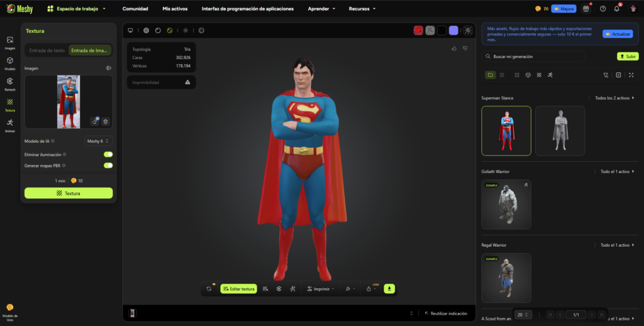The height and width of the screenshot is (326, 644).
Task: Click the Actualizar button in promo banner
Action: point(618,34)
